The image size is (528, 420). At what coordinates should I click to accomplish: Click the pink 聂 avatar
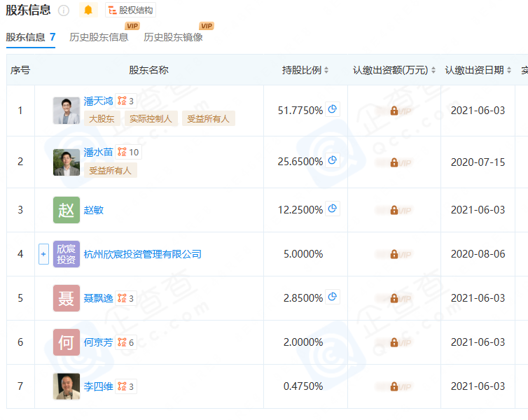(67, 298)
